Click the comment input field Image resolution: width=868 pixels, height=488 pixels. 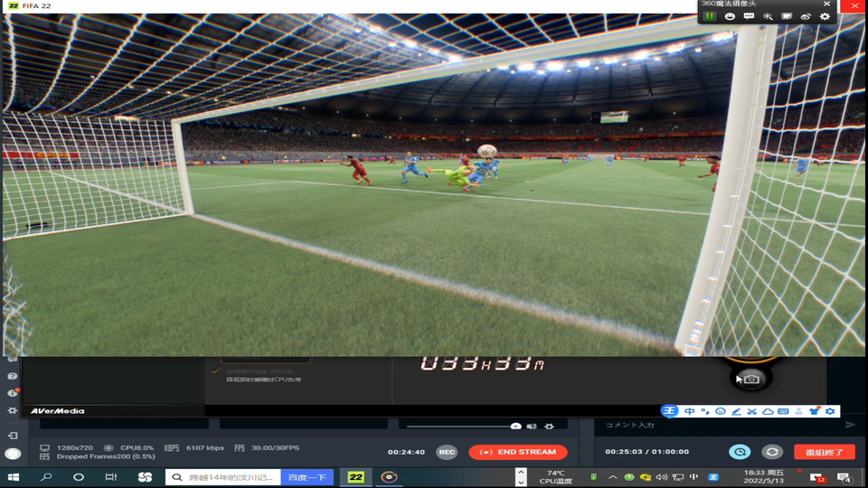click(717, 425)
